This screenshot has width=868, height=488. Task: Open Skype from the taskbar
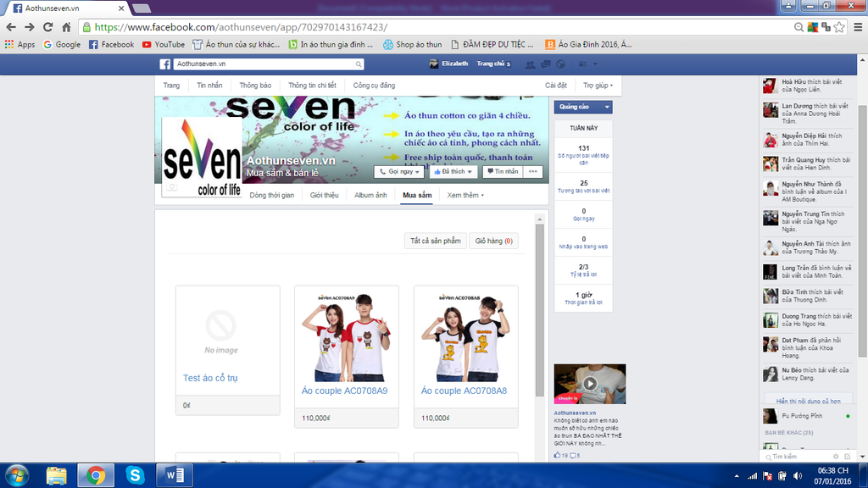(x=135, y=475)
